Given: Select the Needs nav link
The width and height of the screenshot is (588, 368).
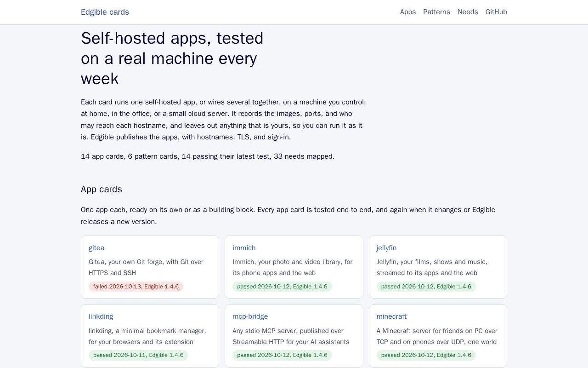Looking at the screenshot, I should [x=468, y=12].
